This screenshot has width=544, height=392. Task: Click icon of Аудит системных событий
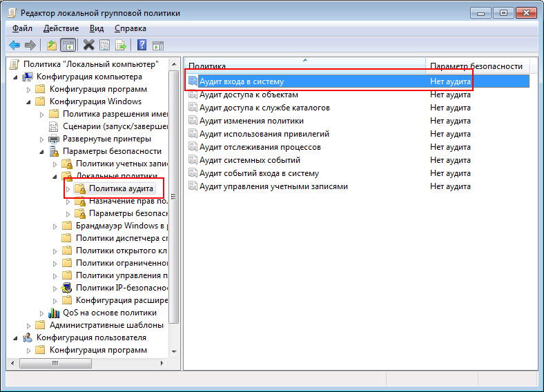pos(193,159)
